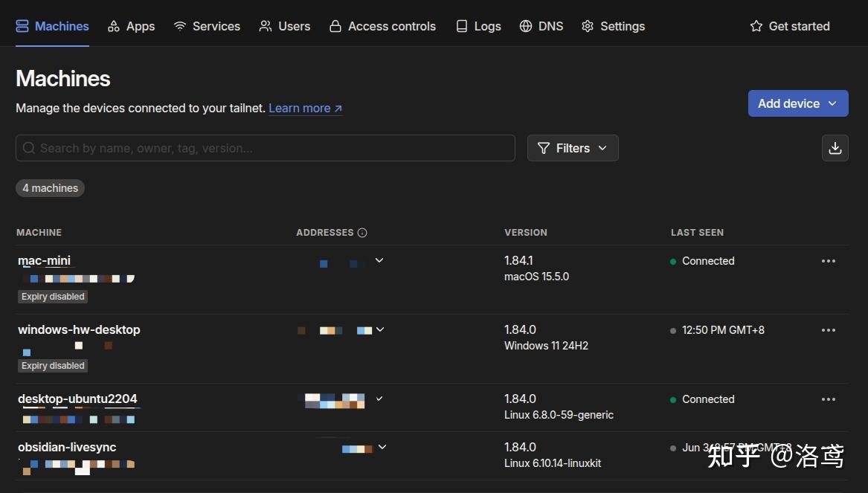This screenshot has width=868, height=493.
Task: Expand the addresses chevron for mac-mini
Action: [379, 260]
